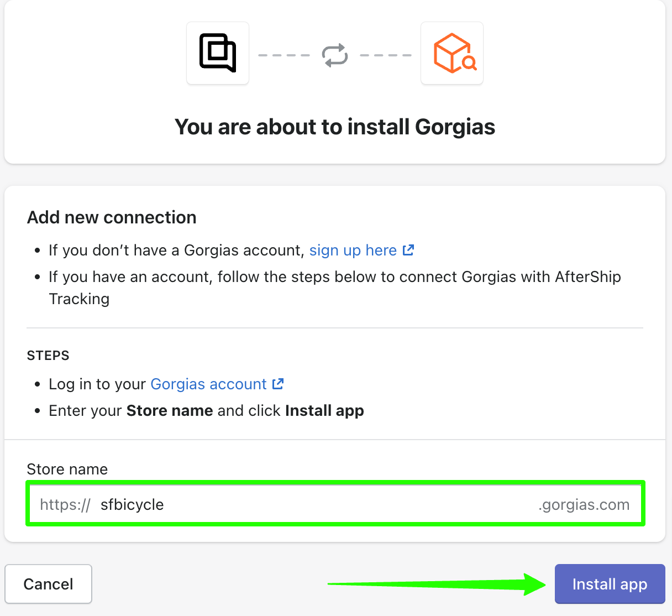Click the Gorgias chat logo icon
672x616 pixels.
[218, 53]
